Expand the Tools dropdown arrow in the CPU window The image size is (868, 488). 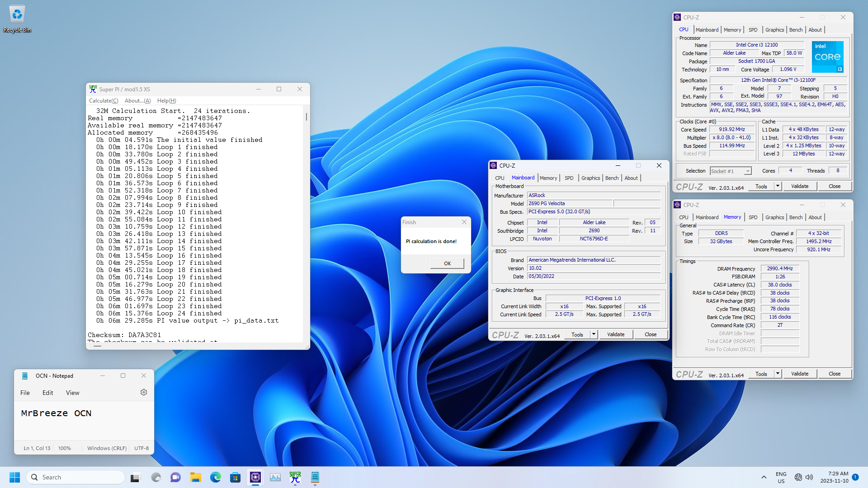pyautogui.click(x=778, y=186)
